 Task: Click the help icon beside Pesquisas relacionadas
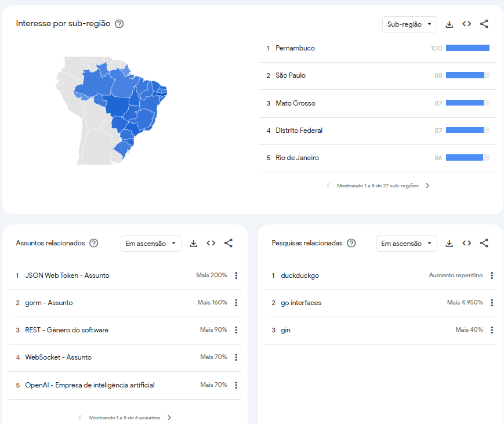(x=351, y=243)
